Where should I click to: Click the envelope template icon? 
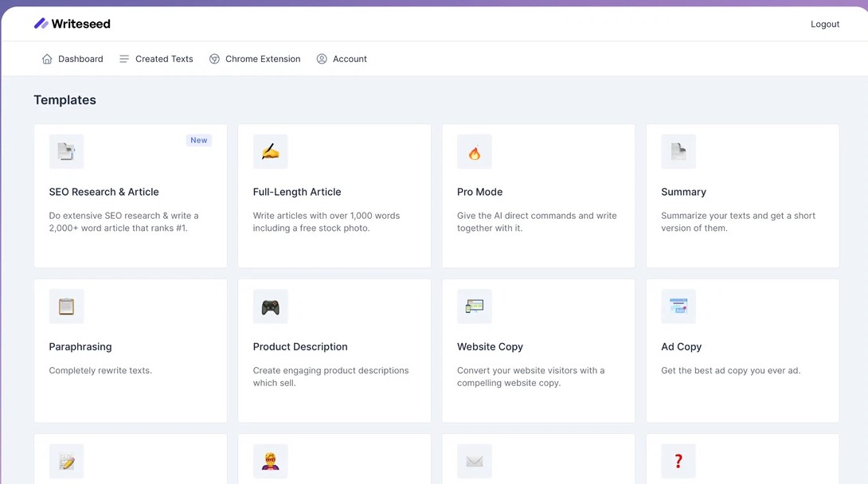(475, 461)
